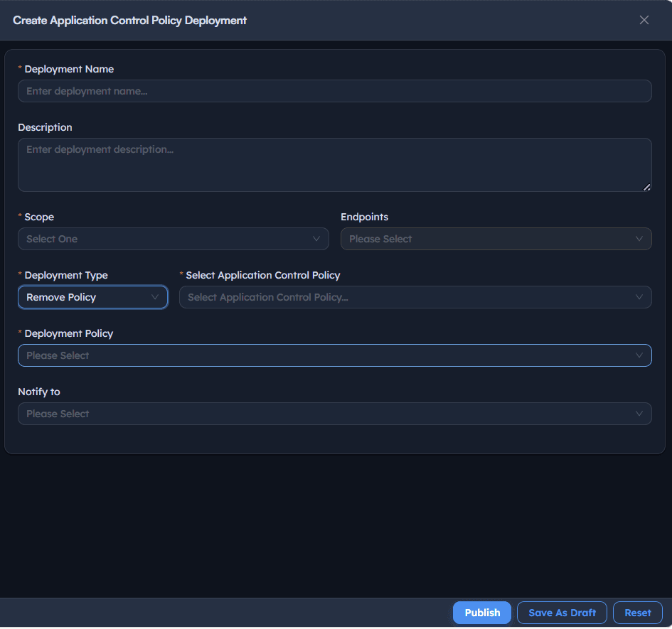Click the Notify to chevron arrow
672x629 pixels.
point(639,414)
